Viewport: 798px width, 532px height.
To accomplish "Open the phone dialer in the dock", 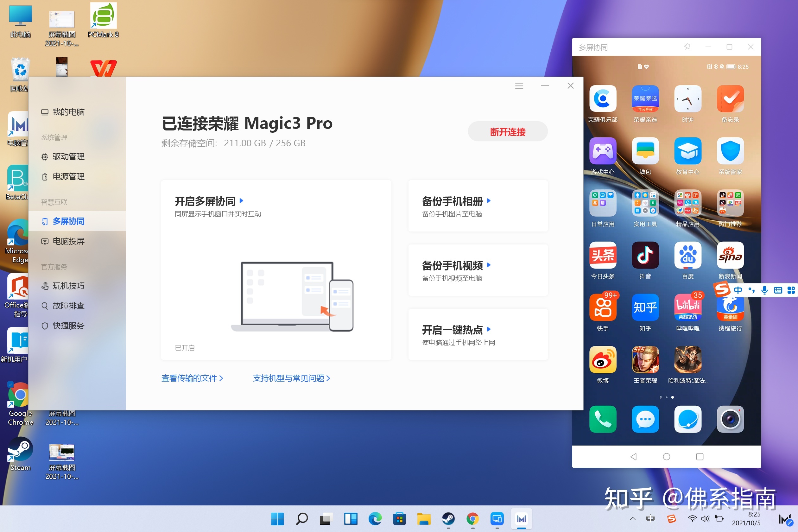I will [603, 419].
